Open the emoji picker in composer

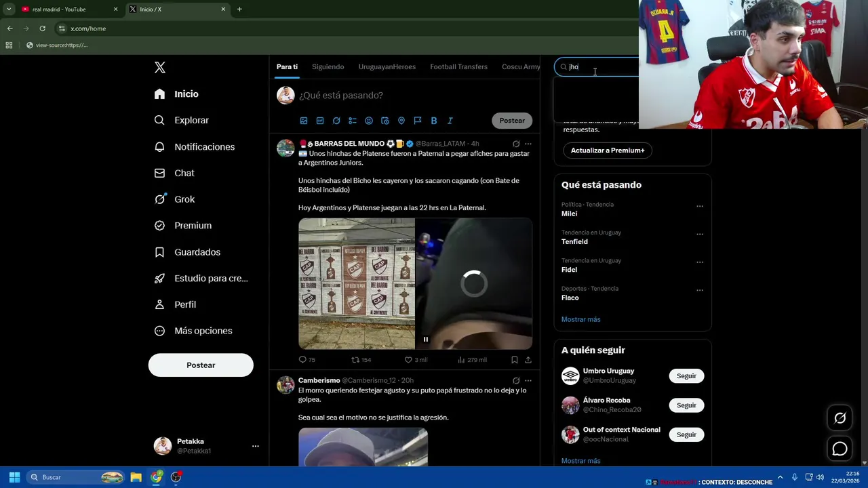coord(369,121)
